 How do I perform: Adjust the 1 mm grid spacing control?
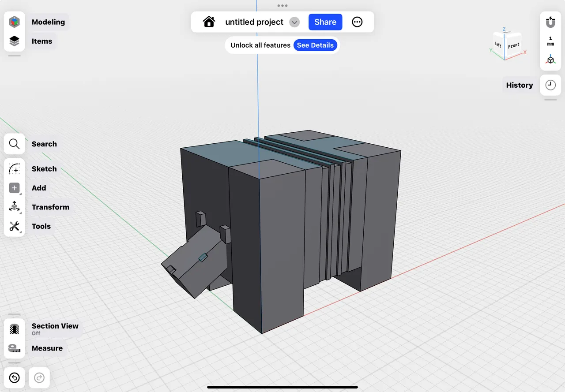550,41
